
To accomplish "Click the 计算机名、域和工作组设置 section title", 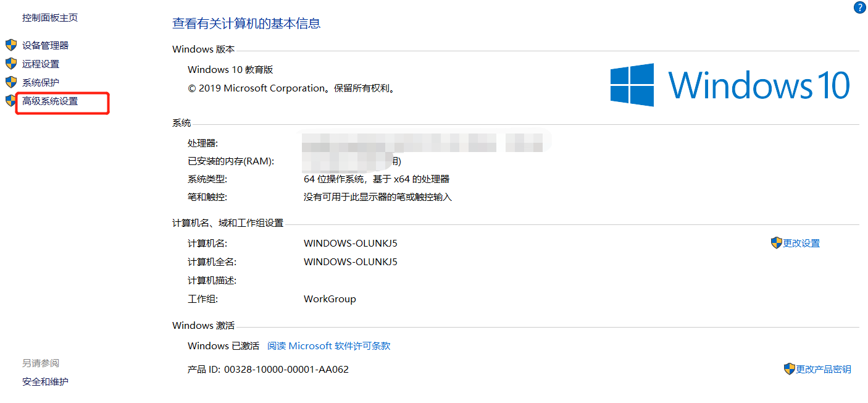I will tap(228, 223).
